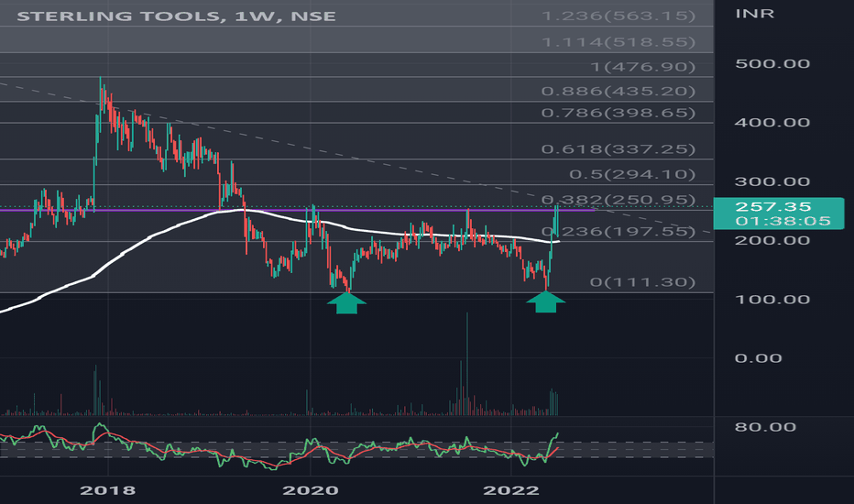This screenshot has width=854, height=504.
Task: Select the 0.5(294.10) Fibonacci level label
Action: click(x=633, y=174)
